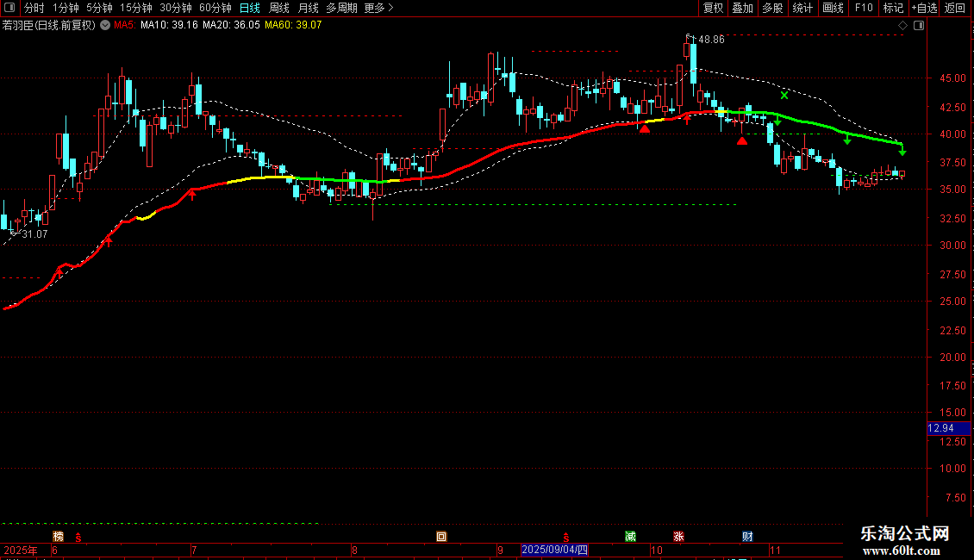Screen dimensions: 974x560
Task: Click the MA60: 39.07 label
Action: coord(293,26)
